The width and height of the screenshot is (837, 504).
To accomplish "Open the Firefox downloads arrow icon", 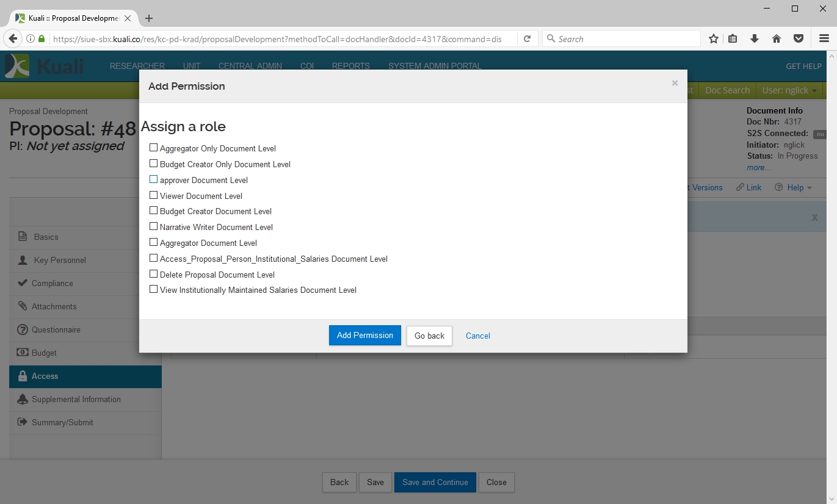I will pyautogui.click(x=755, y=39).
